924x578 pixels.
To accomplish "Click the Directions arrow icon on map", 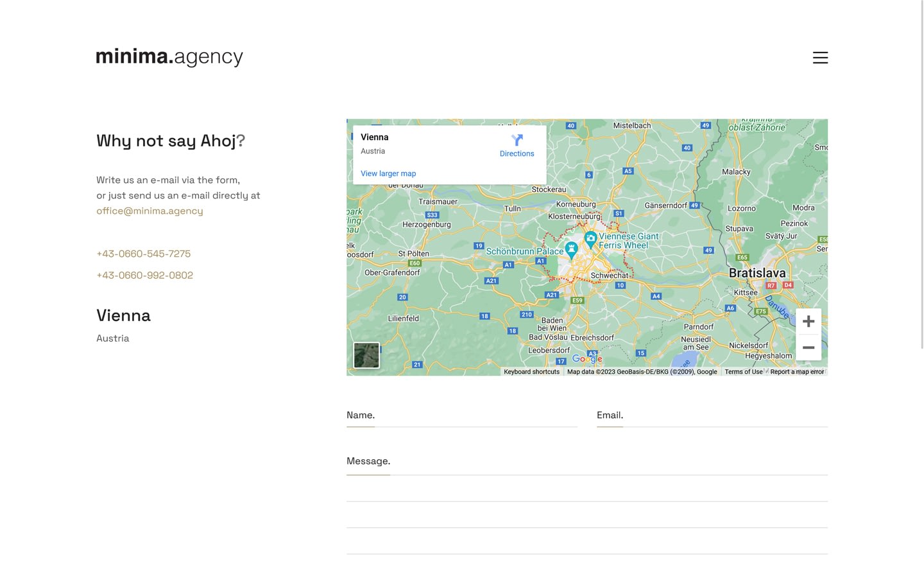I will [517, 140].
